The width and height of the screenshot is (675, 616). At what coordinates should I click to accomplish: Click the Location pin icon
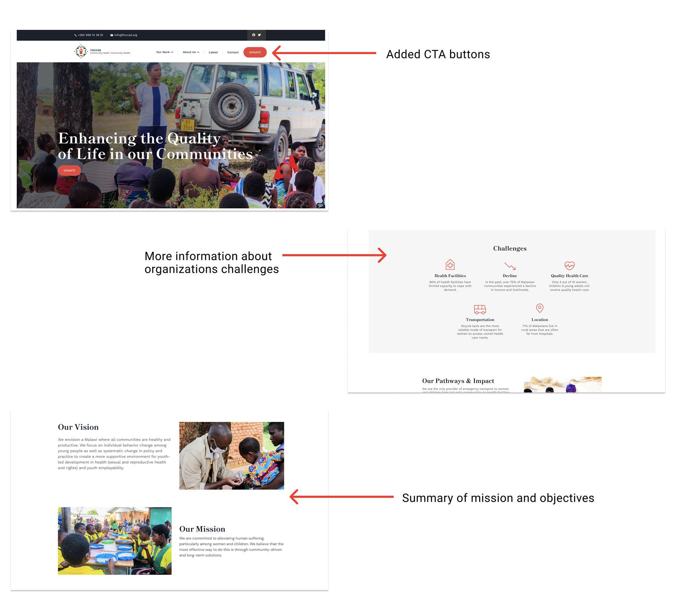point(540,308)
